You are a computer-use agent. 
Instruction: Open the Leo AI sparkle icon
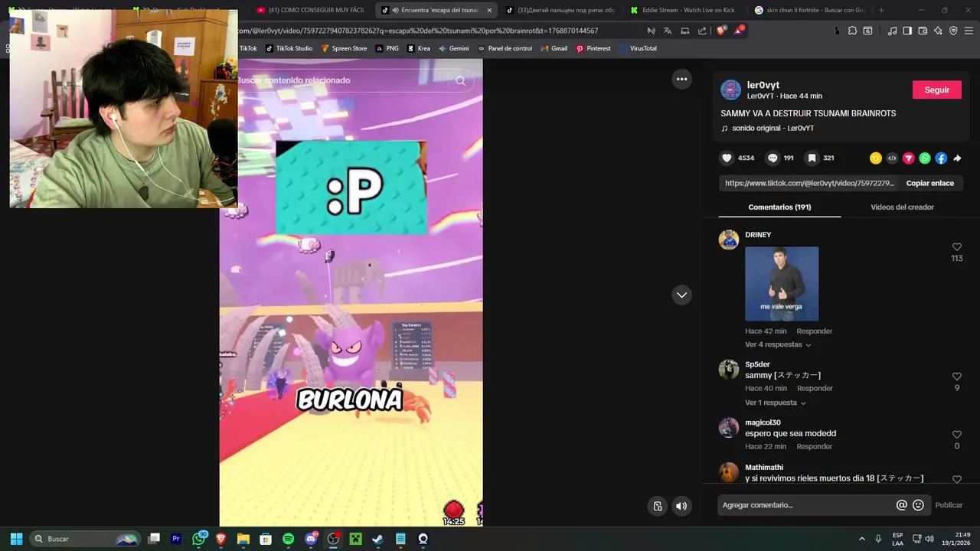pyautogui.click(x=938, y=31)
